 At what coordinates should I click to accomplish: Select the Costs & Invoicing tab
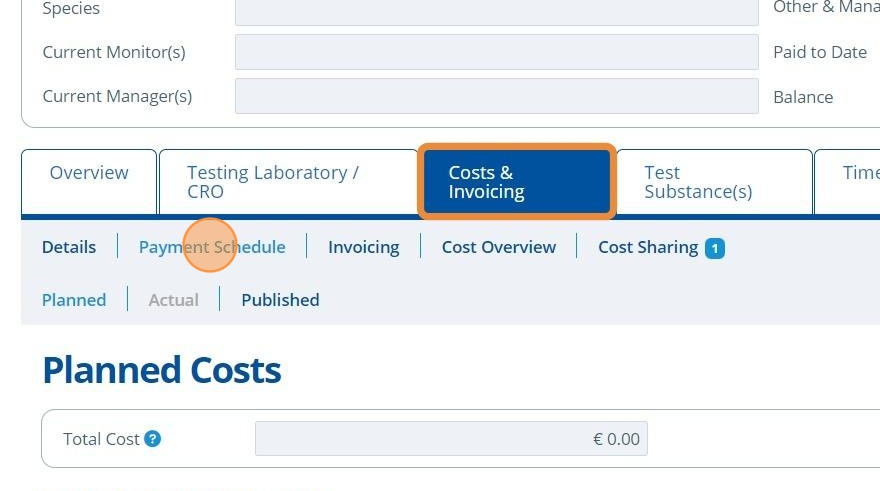(x=515, y=182)
